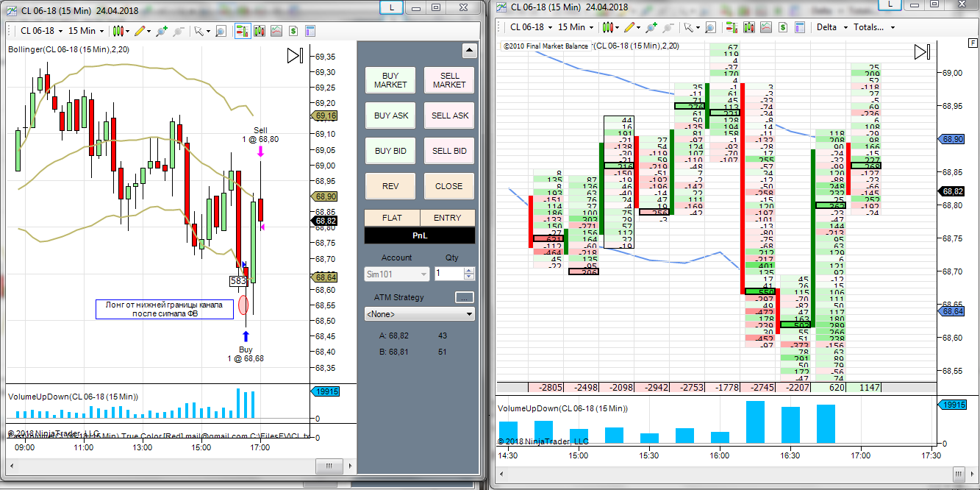The image size is (980, 490).
Task: Click BUY BID button
Action: click(390, 151)
